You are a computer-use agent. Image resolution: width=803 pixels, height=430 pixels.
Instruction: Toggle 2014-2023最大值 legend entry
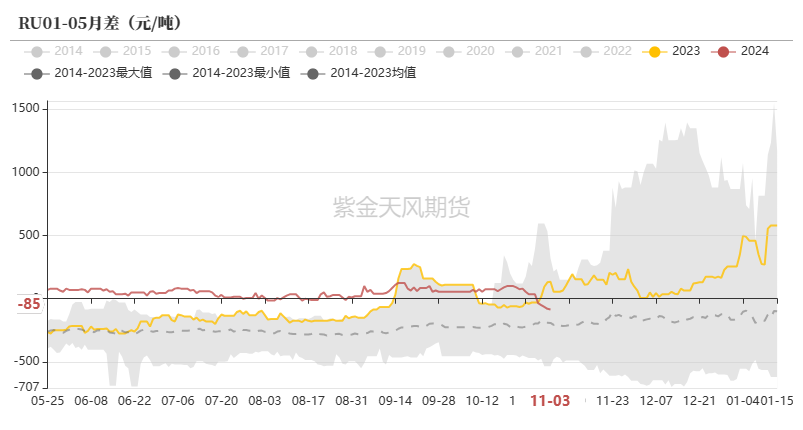pyautogui.click(x=88, y=73)
